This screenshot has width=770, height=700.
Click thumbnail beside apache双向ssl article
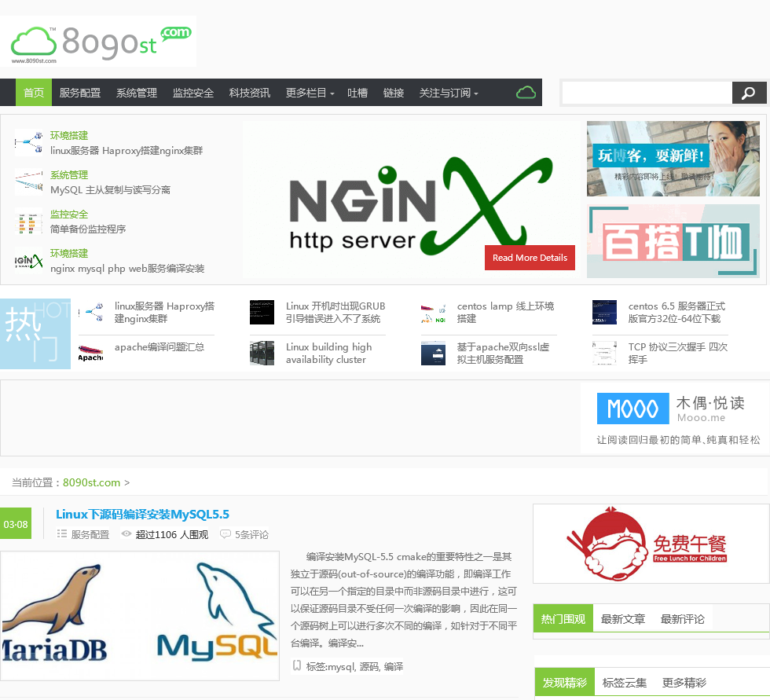click(x=433, y=353)
